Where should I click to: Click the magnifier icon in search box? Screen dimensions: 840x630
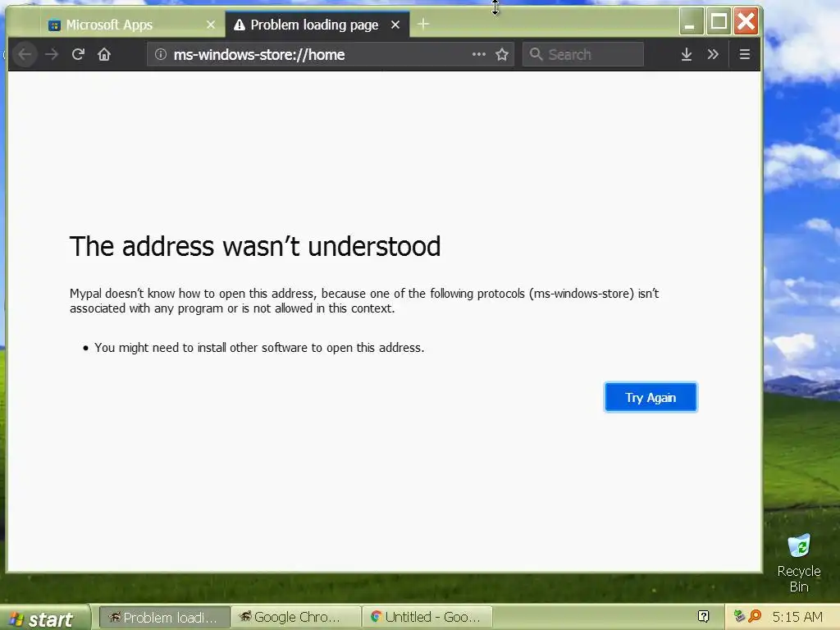pos(536,54)
